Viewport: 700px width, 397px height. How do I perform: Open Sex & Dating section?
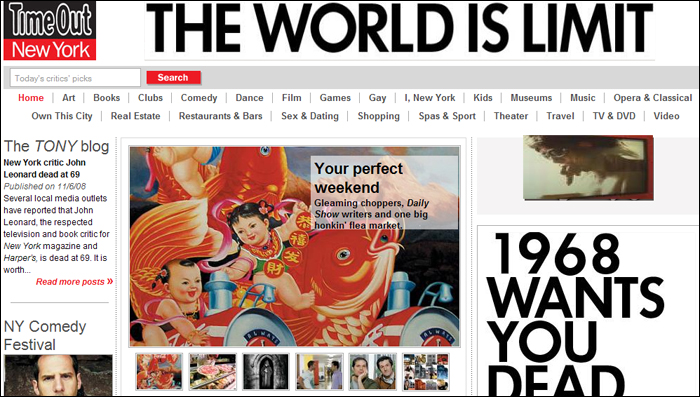(310, 116)
